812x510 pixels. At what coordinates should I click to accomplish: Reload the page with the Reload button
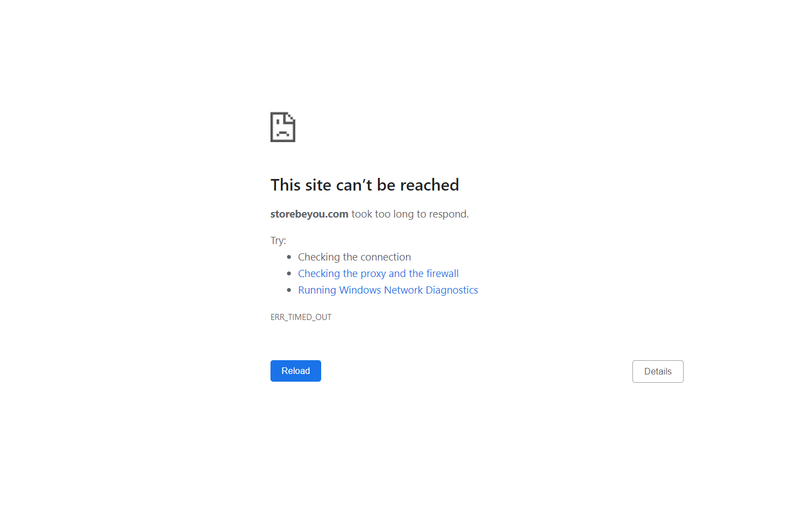(296, 371)
